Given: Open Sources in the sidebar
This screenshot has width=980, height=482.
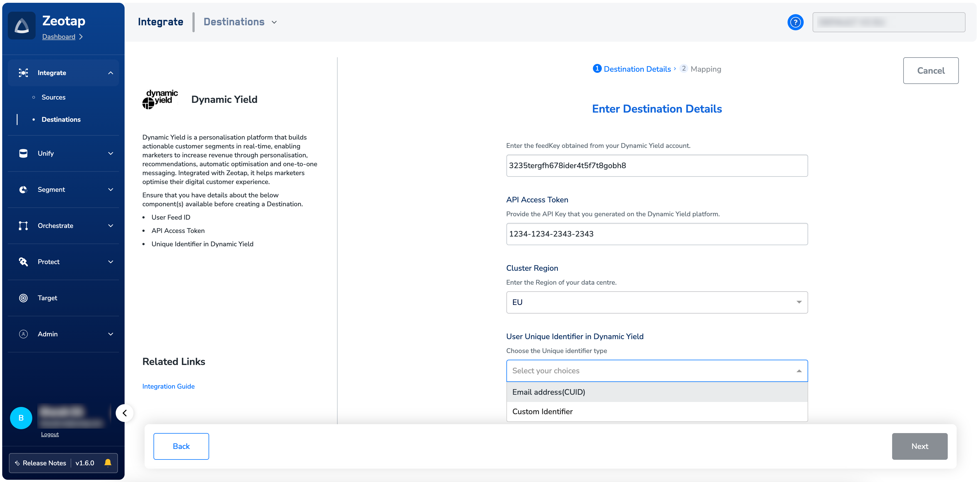Looking at the screenshot, I should tap(53, 97).
